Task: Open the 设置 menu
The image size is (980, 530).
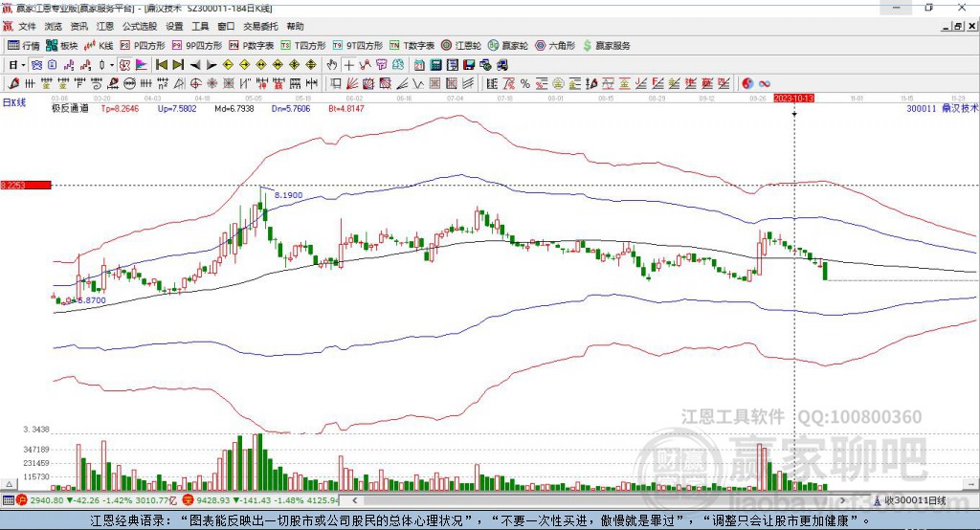Action: coord(174,26)
